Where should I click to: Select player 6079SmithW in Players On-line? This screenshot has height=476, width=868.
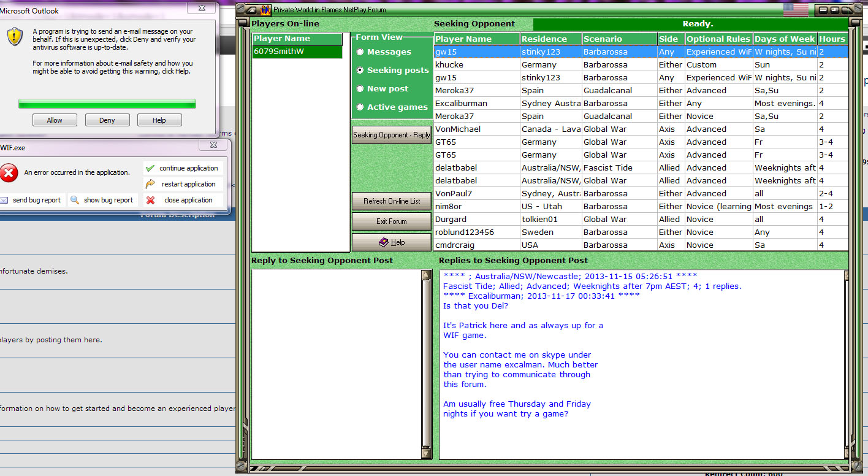298,52
